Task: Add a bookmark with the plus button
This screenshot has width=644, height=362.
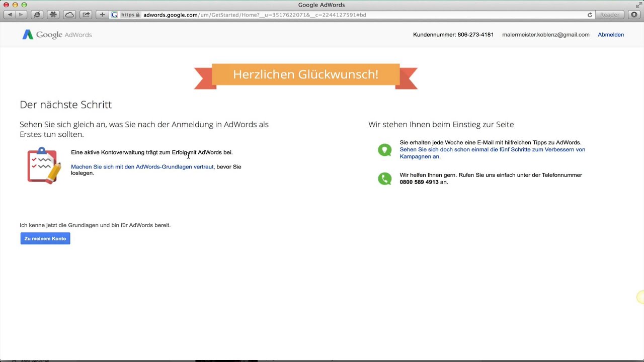Action: (102, 15)
